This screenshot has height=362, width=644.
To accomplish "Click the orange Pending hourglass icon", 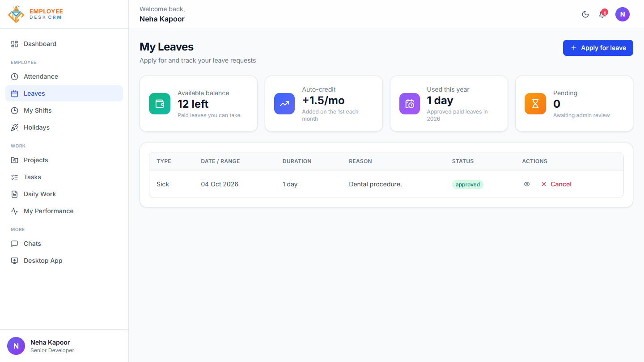I will (535, 104).
